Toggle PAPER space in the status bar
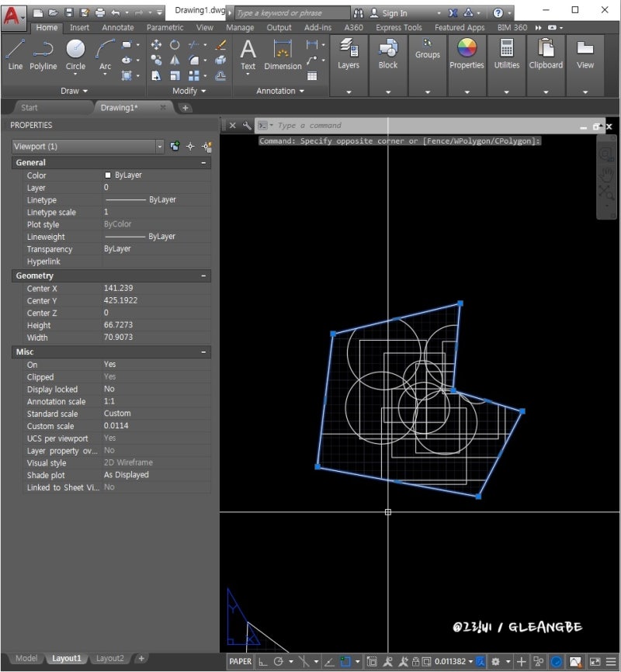The height and width of the screenshot is (672, 621). pyautogui.click(x=240, y=662)
